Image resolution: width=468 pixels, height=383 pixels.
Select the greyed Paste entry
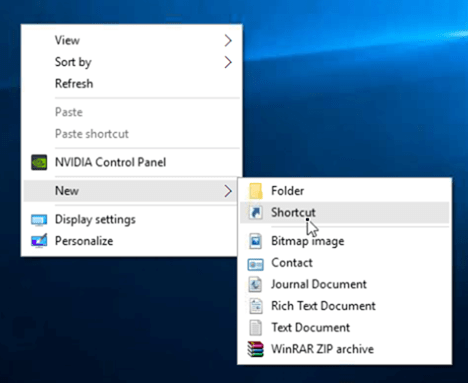coord(131,112)
